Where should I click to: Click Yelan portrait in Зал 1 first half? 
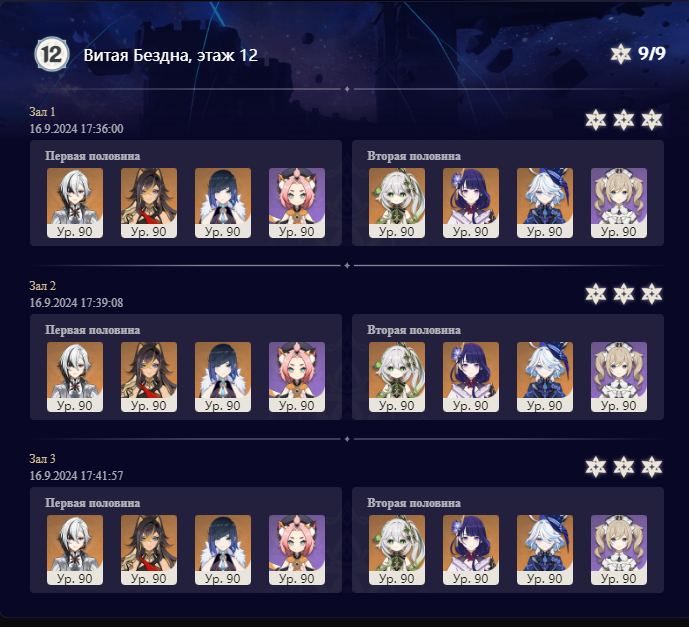(223, 203)
